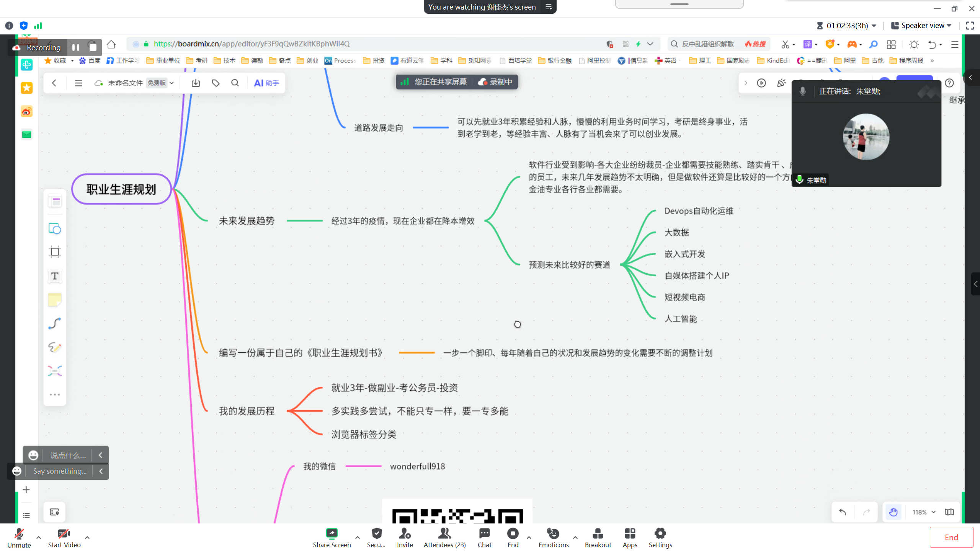Click the red End meeting button

click(951, 537)
